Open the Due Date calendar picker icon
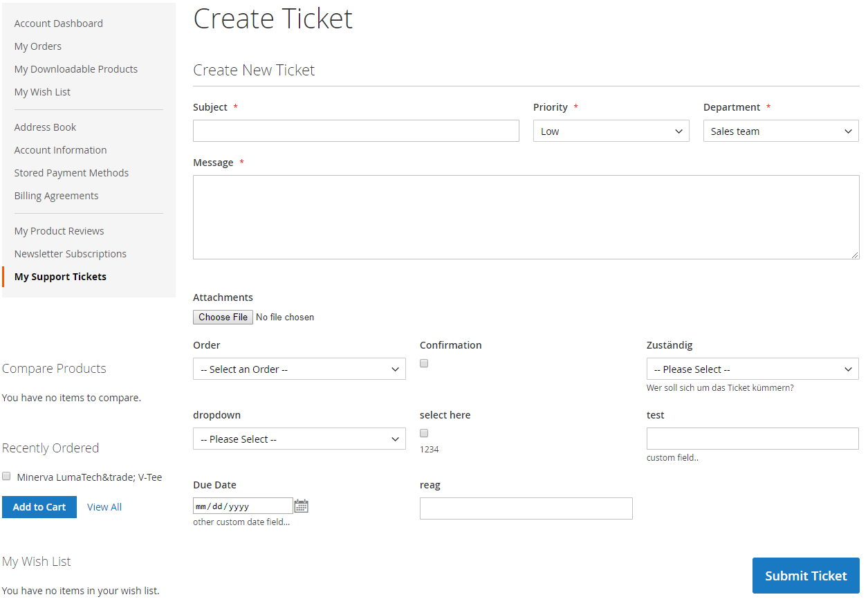Screen dimensions: 868x606 [x=302, y=506]
